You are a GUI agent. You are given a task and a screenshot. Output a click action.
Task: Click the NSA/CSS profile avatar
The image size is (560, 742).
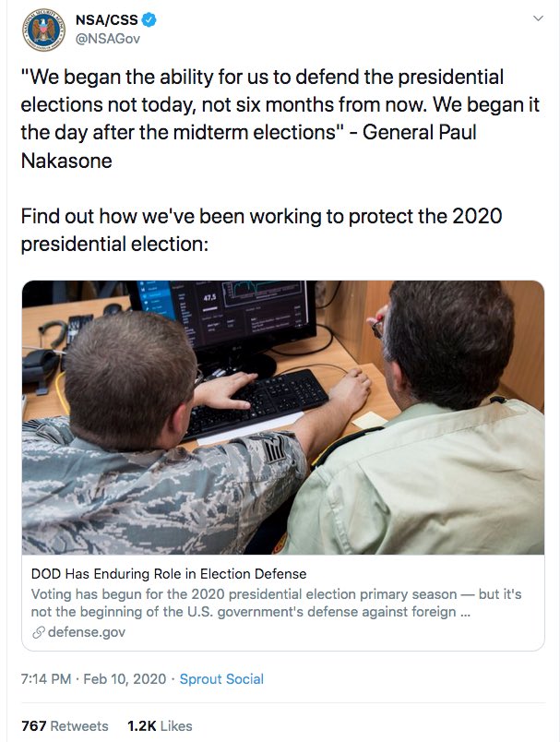tap(40, 29)
